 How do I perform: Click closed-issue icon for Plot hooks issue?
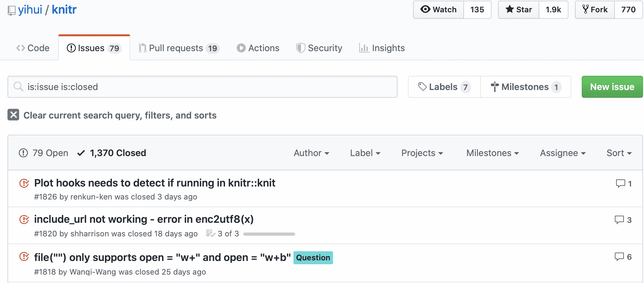pos(24,183)
